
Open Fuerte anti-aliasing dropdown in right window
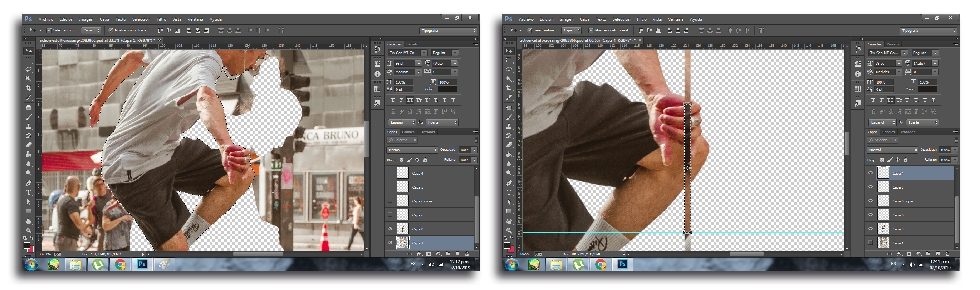pyautogui.click(x=922, y=122)
